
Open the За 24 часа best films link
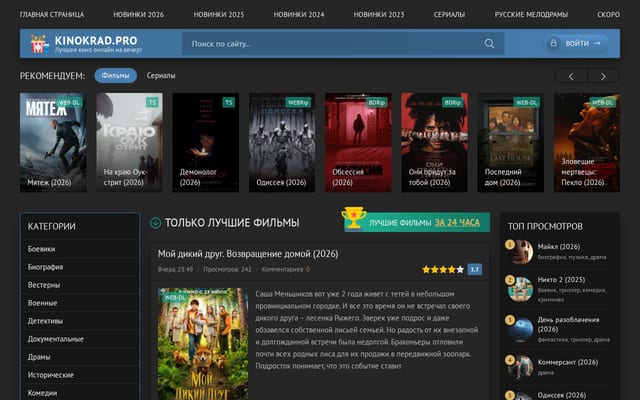[457, 222]
